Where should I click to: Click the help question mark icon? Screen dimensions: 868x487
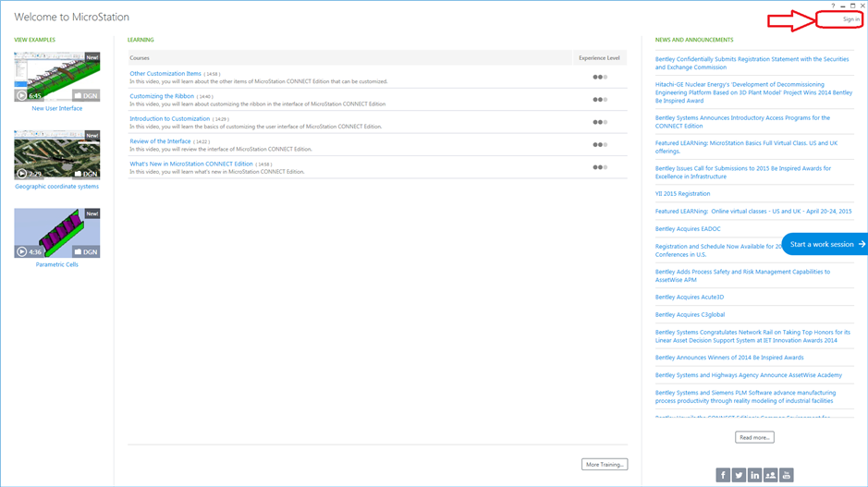[833, 6]
